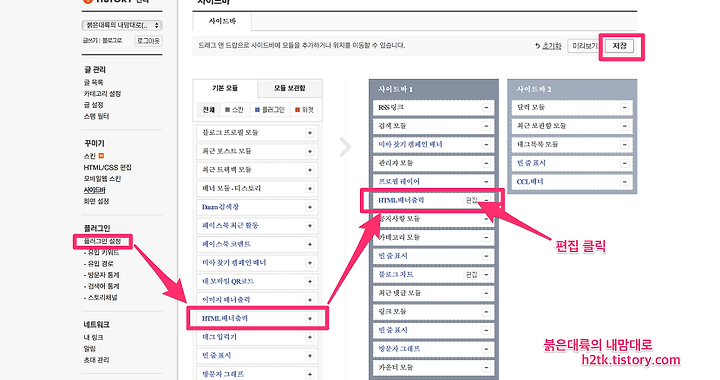Open 모바일웹 스킨 menu item
This screenshot has width=720, height=380.
(x=102, y=179)
